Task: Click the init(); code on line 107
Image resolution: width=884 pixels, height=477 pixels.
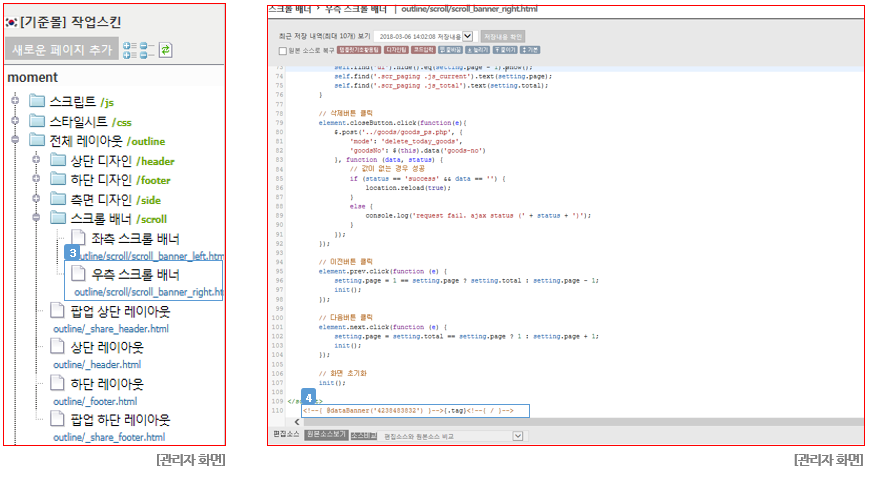Action: (332, 383)
